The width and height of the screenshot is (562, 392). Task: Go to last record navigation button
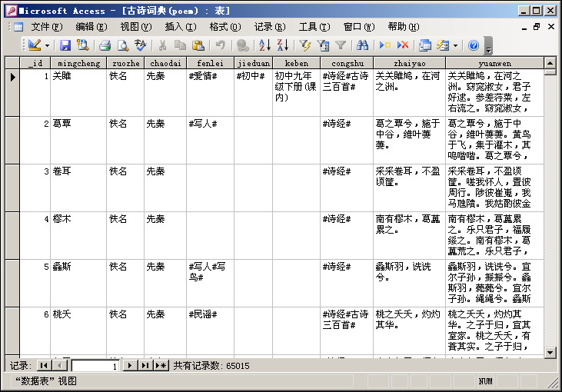(x=145, y=366)
